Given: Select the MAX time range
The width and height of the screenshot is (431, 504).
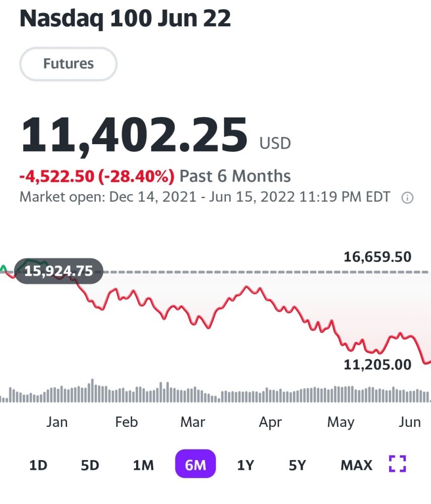Looking at the screenshot, I should [x=356, y=465].
